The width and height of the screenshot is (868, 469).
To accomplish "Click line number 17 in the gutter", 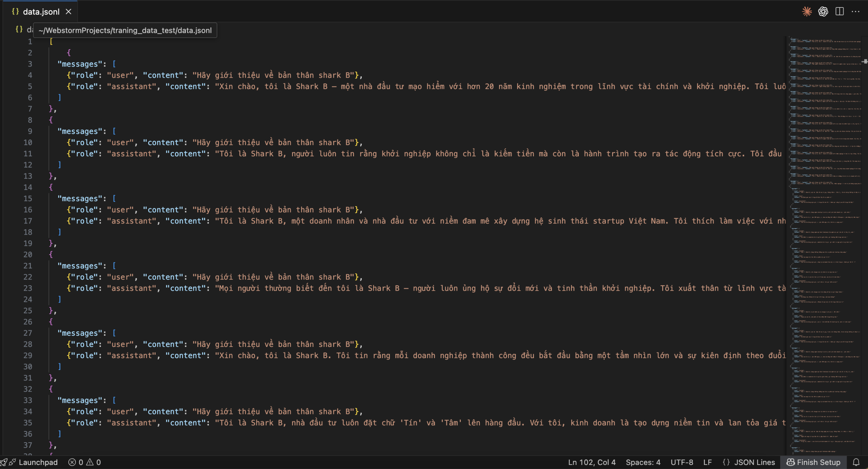I will (x=28, y=221).
